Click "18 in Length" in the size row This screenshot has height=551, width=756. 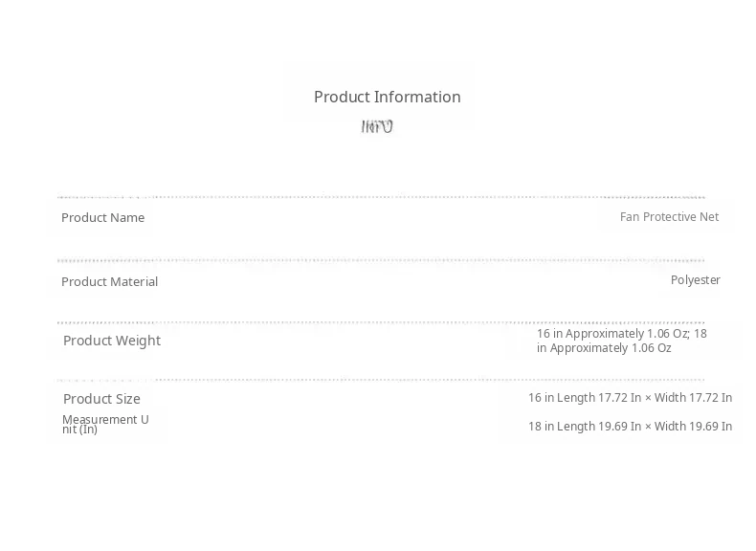click(561, 427)
